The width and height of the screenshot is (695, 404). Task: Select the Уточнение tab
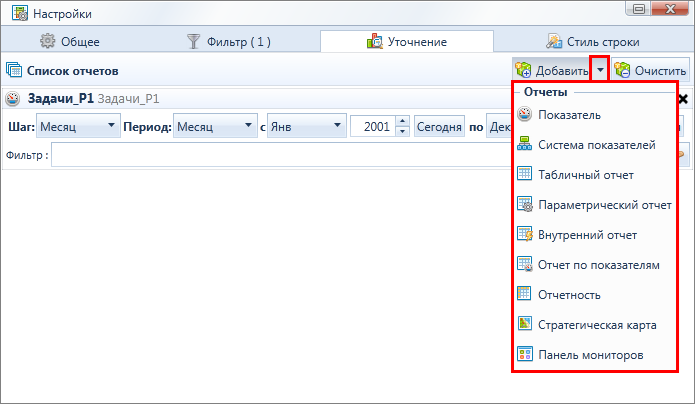point(407,41)
